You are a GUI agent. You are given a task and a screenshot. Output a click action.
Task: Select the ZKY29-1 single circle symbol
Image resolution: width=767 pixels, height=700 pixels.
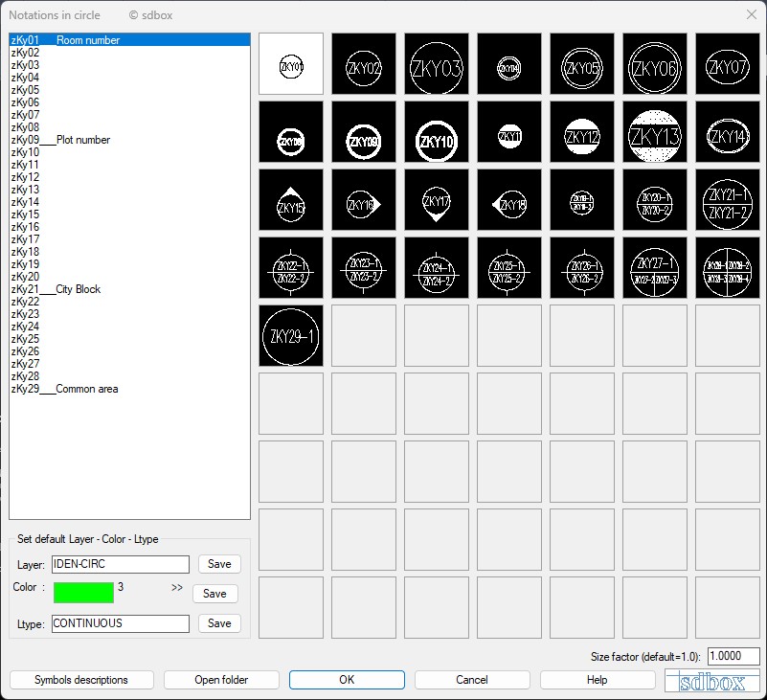coord(291,335)
